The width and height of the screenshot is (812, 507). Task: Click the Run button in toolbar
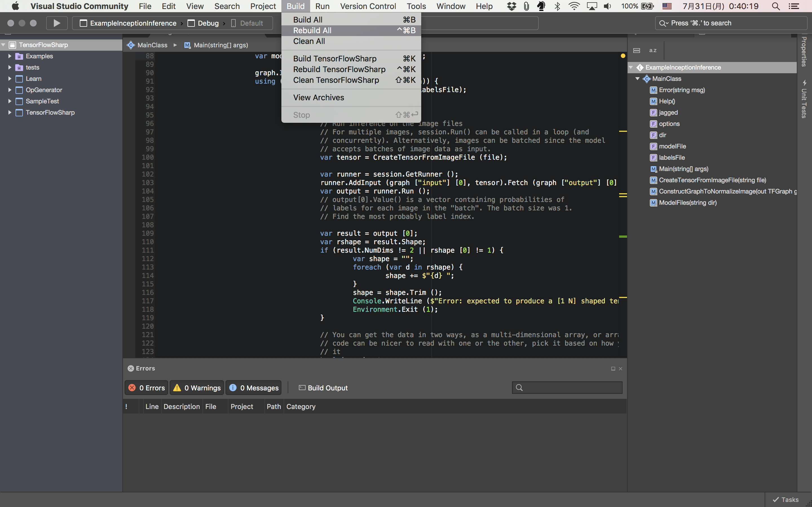[x=56, y=23]
